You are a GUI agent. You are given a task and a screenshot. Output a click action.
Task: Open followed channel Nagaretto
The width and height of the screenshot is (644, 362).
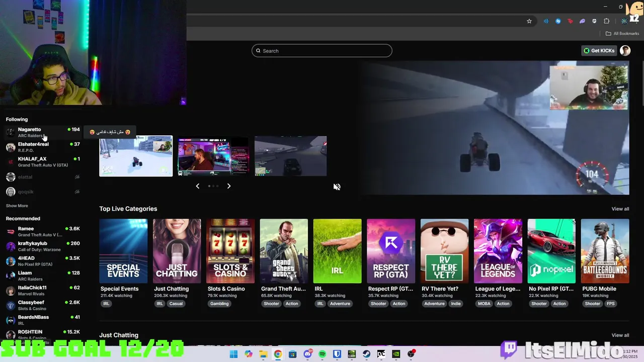[x=43, y=132]
